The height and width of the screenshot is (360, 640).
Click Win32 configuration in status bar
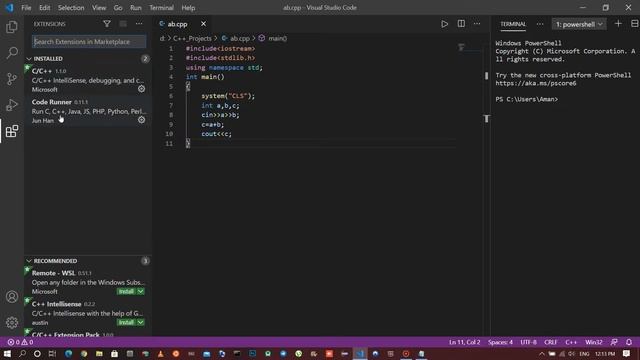(x=593, y=342)
